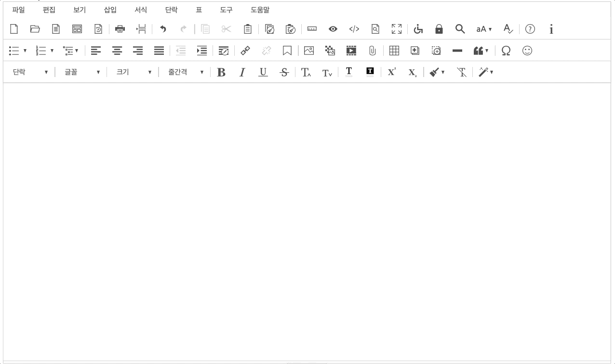The image size is (615, 364).
Task: Open the source code view icon
Action: click(x=354, y=29)
